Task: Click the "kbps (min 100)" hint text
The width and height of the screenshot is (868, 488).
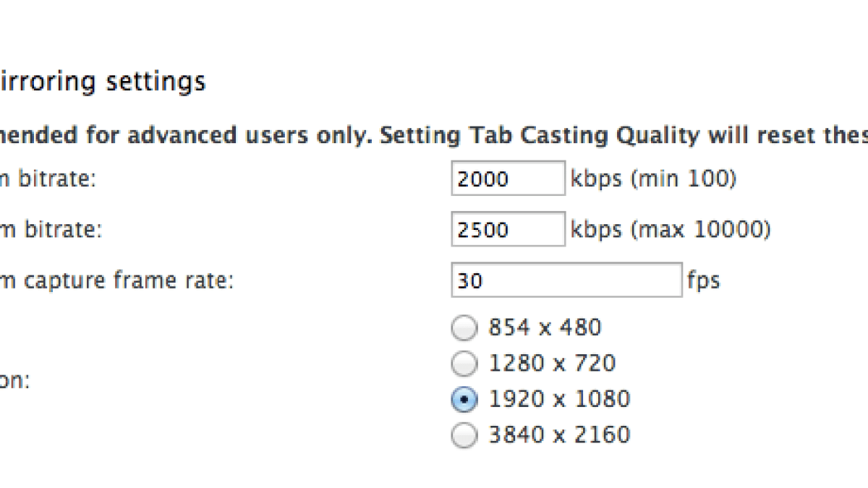Action: click(653, 179)
